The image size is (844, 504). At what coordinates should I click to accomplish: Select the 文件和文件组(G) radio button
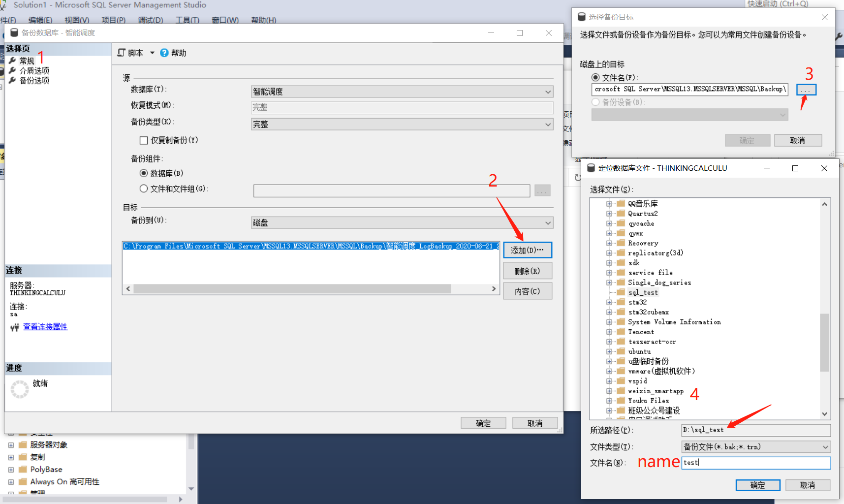pos(144,189)
